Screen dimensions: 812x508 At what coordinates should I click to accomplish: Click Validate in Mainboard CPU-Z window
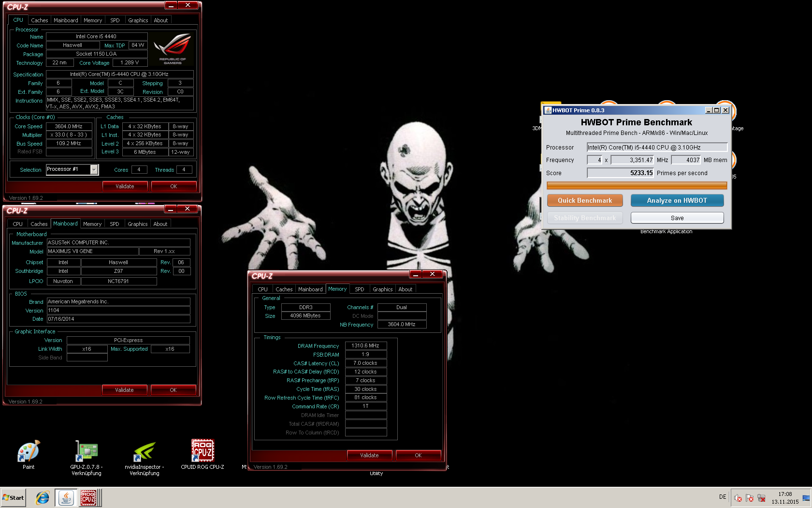tap(124, 390)
